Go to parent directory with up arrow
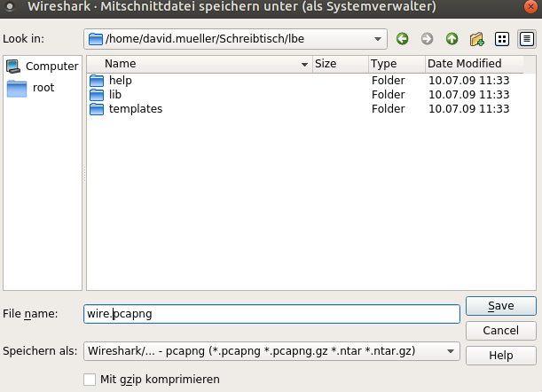This screenshot has width=542, height=392. click(452, 39)
